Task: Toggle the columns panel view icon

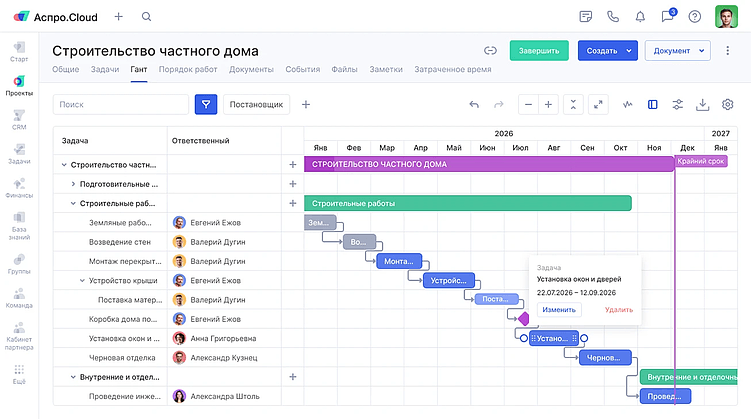Action: pos(652,104)
